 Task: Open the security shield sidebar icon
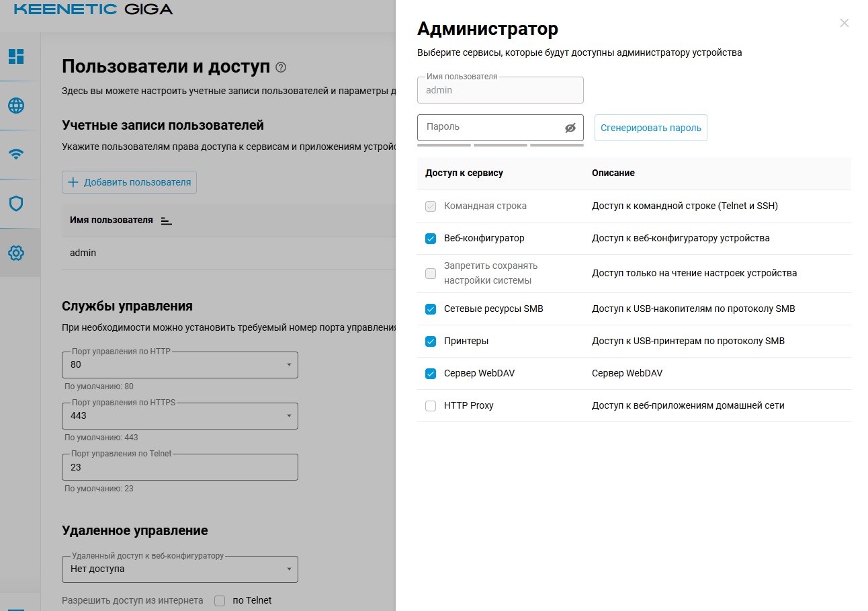16,204
